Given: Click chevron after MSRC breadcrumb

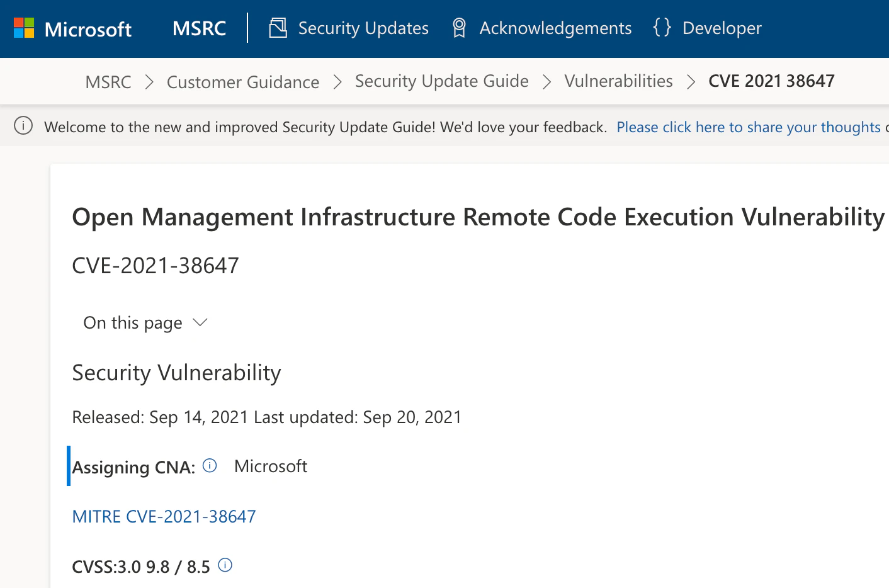Looking at the screenshot, I should tap(149, 82).
